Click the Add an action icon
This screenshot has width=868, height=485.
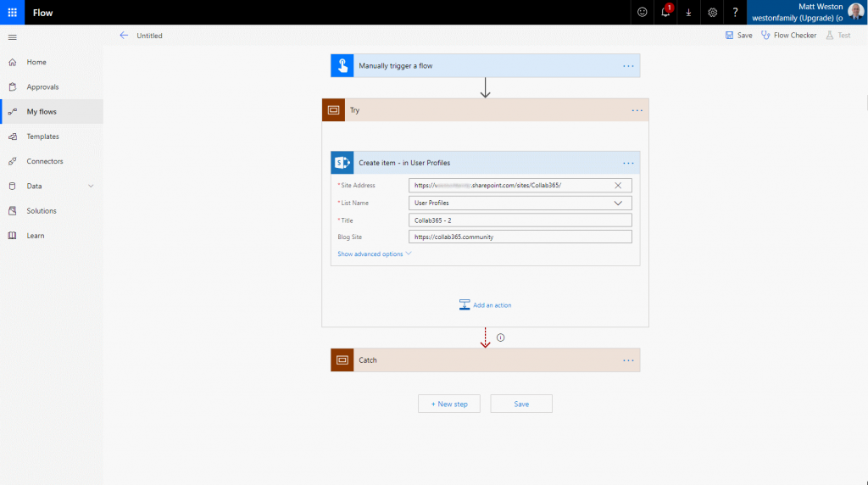(x=465, y=305)
